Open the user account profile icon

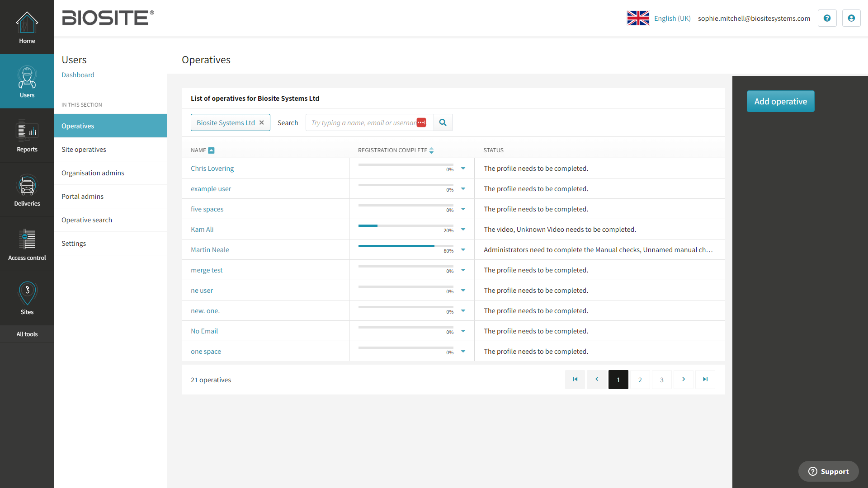click(851, 18)
